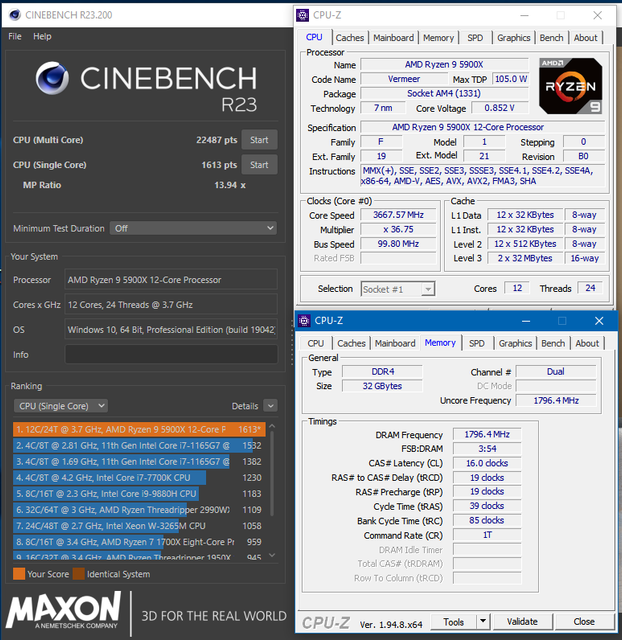Image resolution: width=622 pixels, height=640 pixels.
Task: Click the ranking list vertical scrollbar
Action: tap(272, 473)
